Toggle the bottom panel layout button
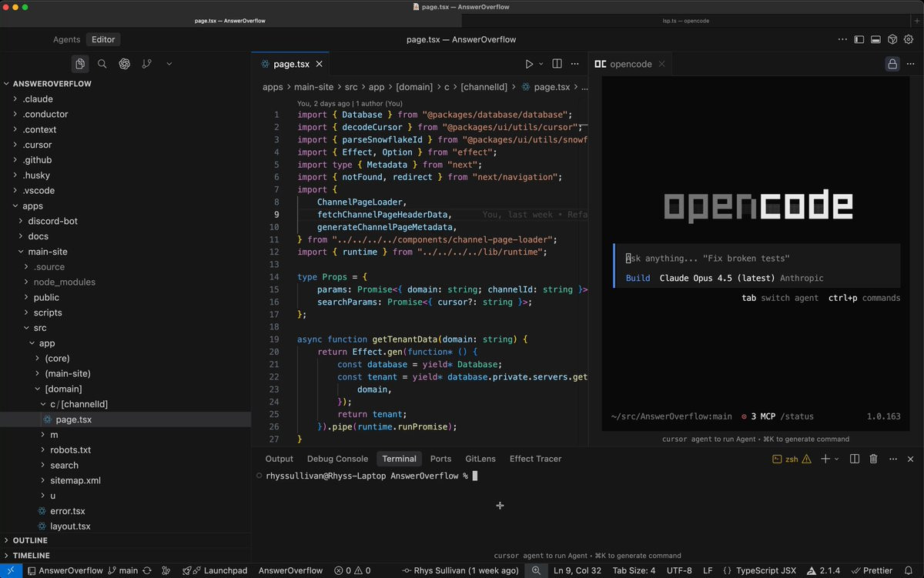This screenshot has height=578, width=924. [x=875, y=39]
